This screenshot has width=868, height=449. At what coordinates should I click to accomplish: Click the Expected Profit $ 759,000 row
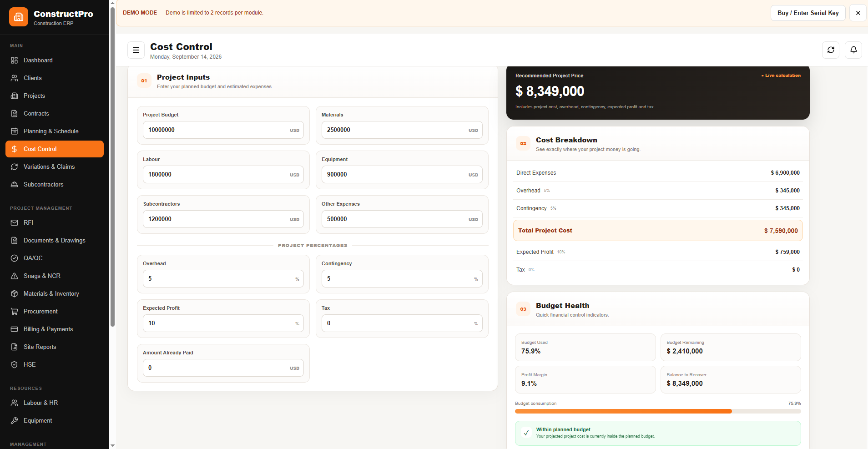coord(658,252)
